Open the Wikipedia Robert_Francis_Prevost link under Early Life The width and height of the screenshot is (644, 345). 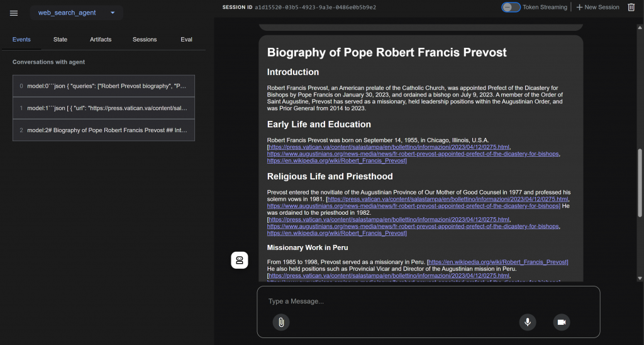click(x=336, y=161)
